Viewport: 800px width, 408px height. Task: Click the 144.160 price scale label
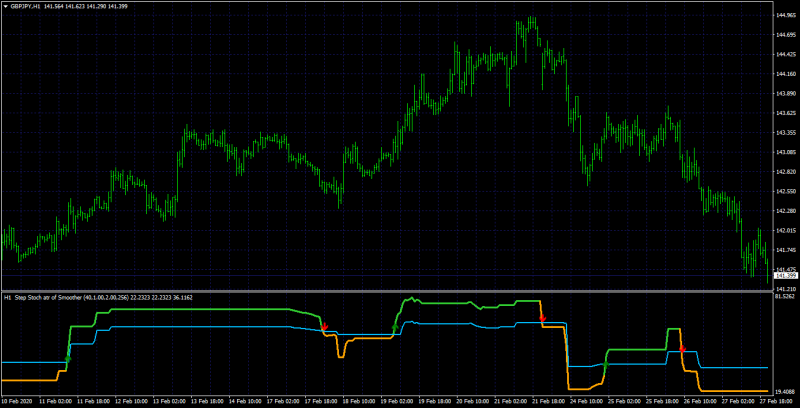pos(786,74)
